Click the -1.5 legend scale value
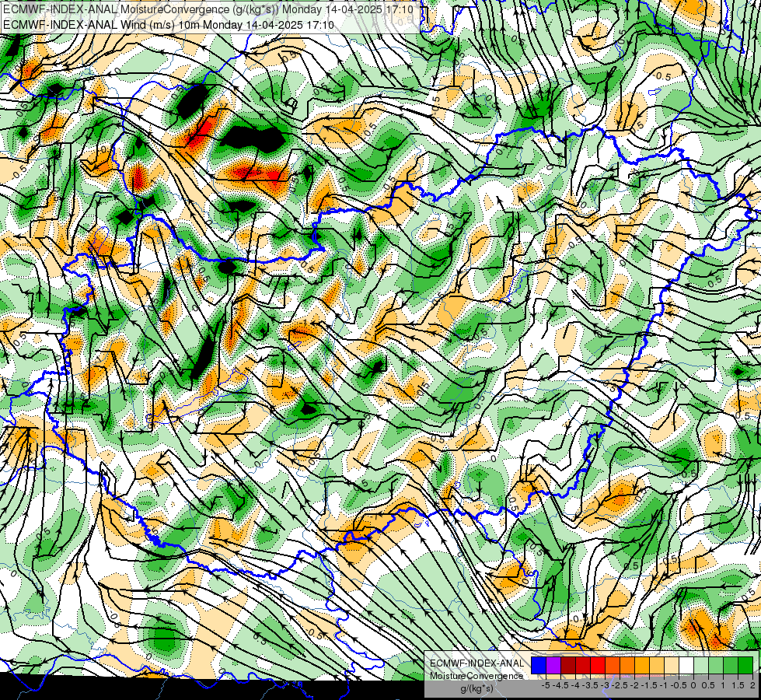The width and height of the screenshot is (761, 700). pyautogui.click(x=649, y=685)
